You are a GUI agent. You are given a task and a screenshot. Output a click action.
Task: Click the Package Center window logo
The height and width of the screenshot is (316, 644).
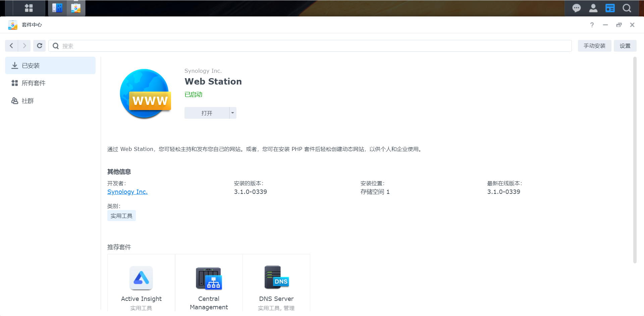13,25
